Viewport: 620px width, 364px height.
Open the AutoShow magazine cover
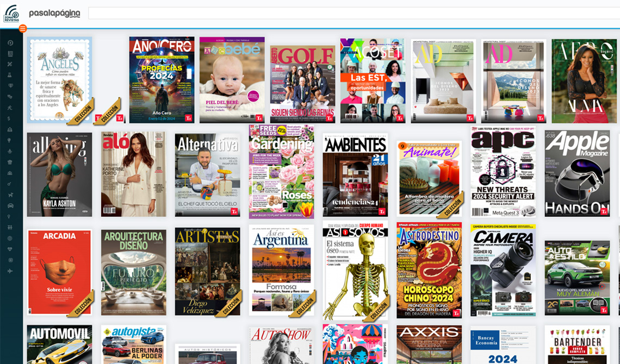pyautogui.click(x=282, y=345)
